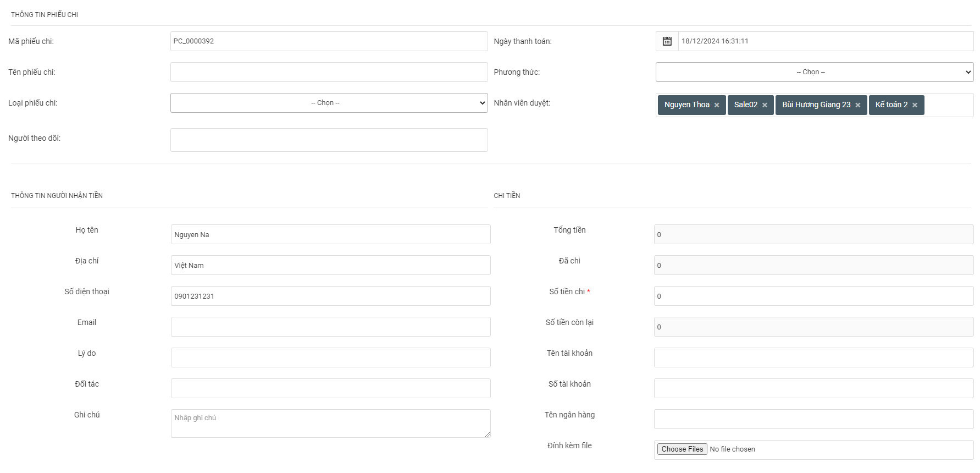Click the THÔNG TIN PHIẾU CHI heading
980x473 pixels.
[45, 15]
